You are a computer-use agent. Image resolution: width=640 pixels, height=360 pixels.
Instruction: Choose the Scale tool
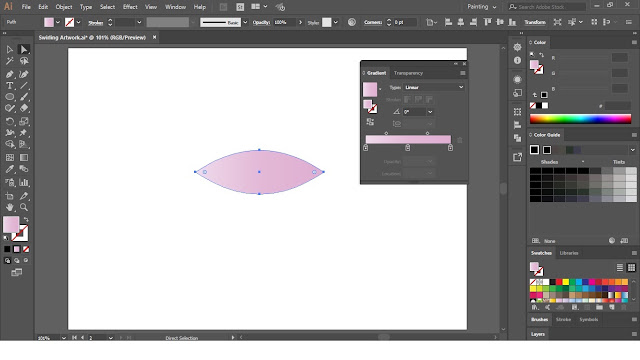pyautogui.click(x=24, y=121)
